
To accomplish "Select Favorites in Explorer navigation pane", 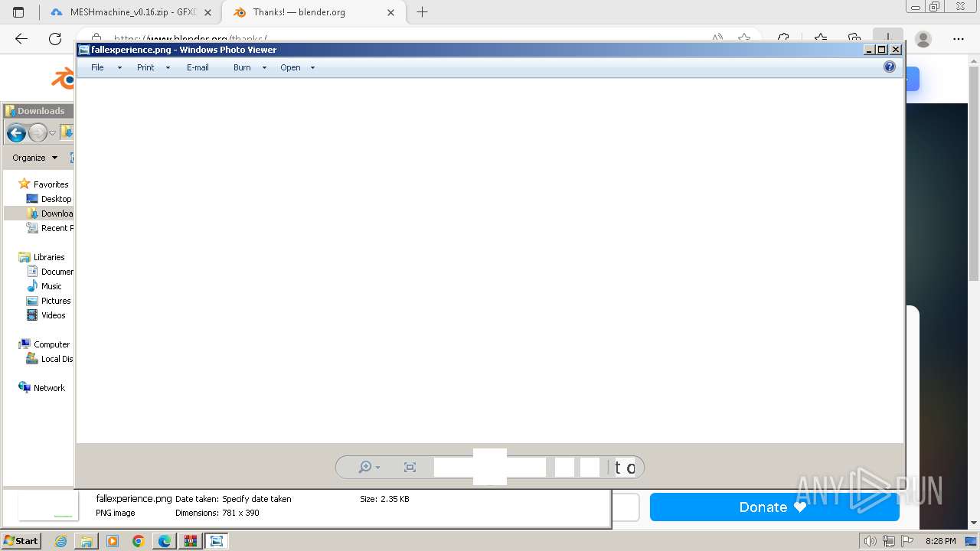I will 51,184.
